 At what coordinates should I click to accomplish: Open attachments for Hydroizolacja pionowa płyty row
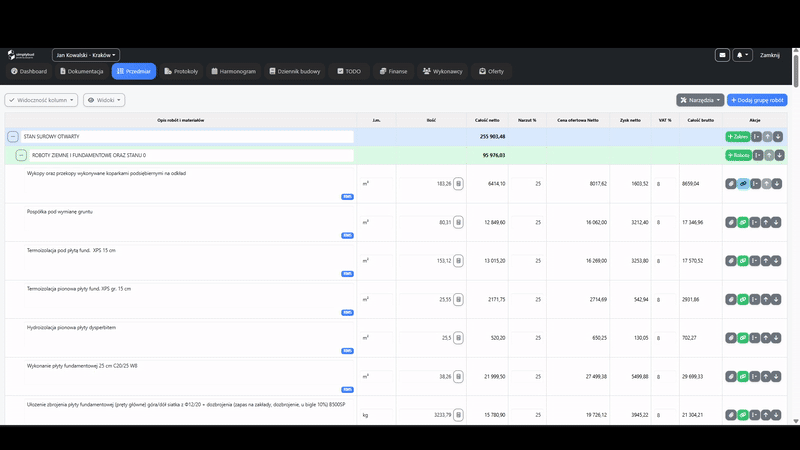click(x=731, y=338)
